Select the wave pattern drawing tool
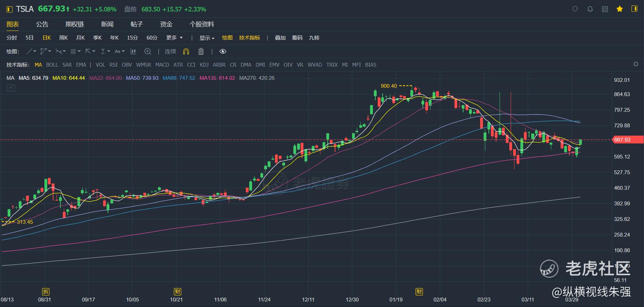This screenshot has height=307, width=644. click(x=58, y=51)
